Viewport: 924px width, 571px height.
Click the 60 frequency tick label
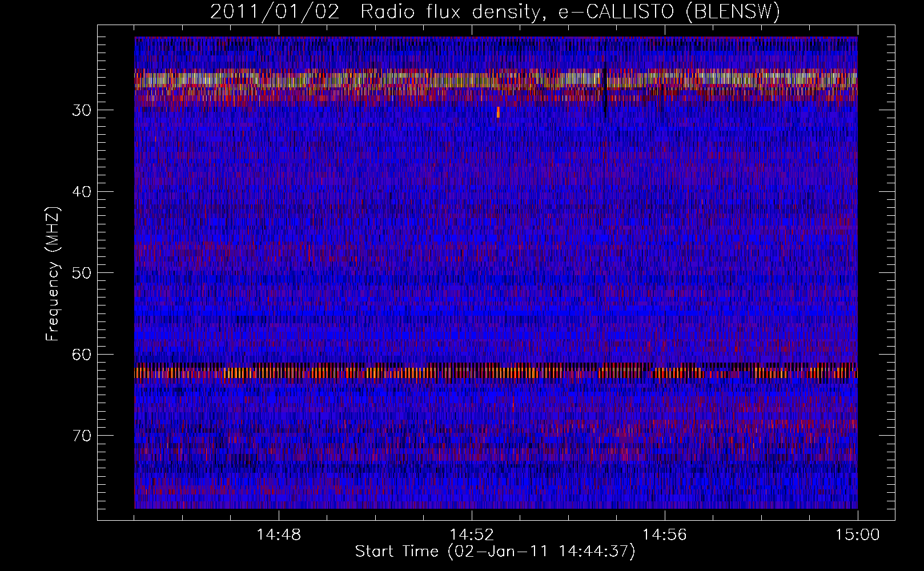tap(82, 355)
